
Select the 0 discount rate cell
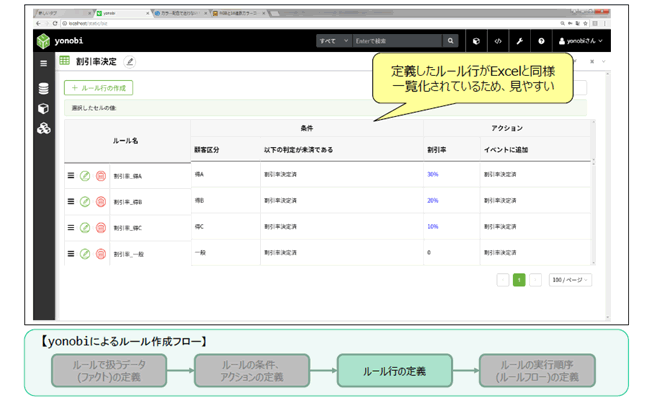pos(452,252)
